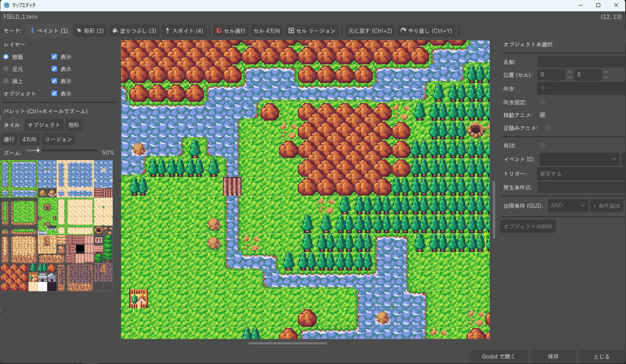This screenshot has height=364, width=626.
Task: Click the Godot で開く button
Action: click(498, 357)
